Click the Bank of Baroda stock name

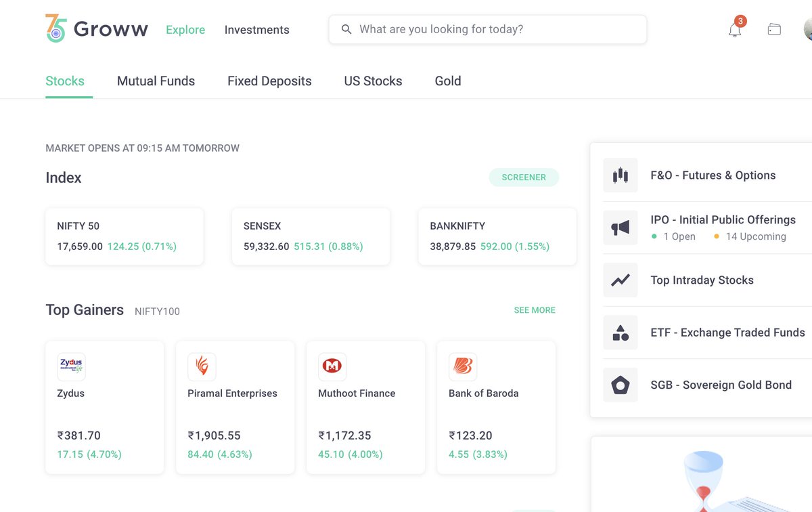tap(484, 393)
